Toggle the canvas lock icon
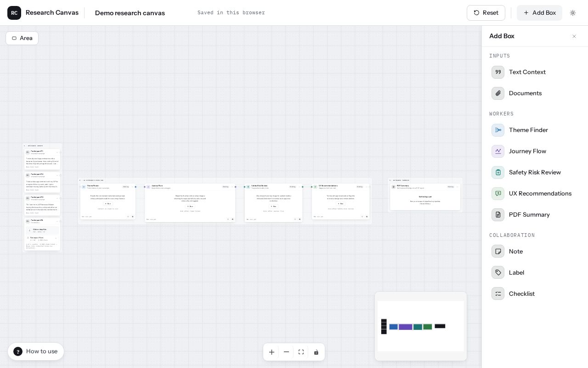 (x=316, y=352)
